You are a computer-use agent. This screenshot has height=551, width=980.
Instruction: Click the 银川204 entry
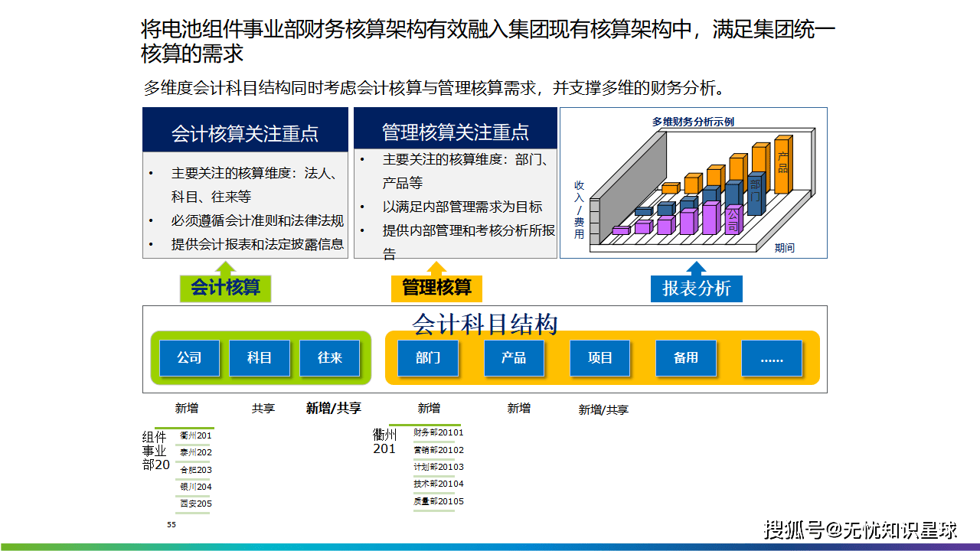195,487
